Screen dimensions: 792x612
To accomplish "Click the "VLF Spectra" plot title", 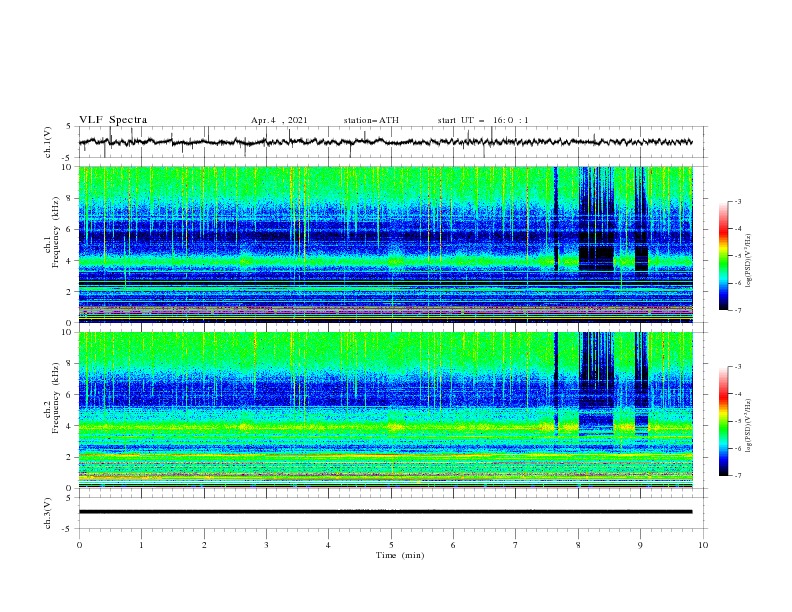I will click(x=113, y=120).
